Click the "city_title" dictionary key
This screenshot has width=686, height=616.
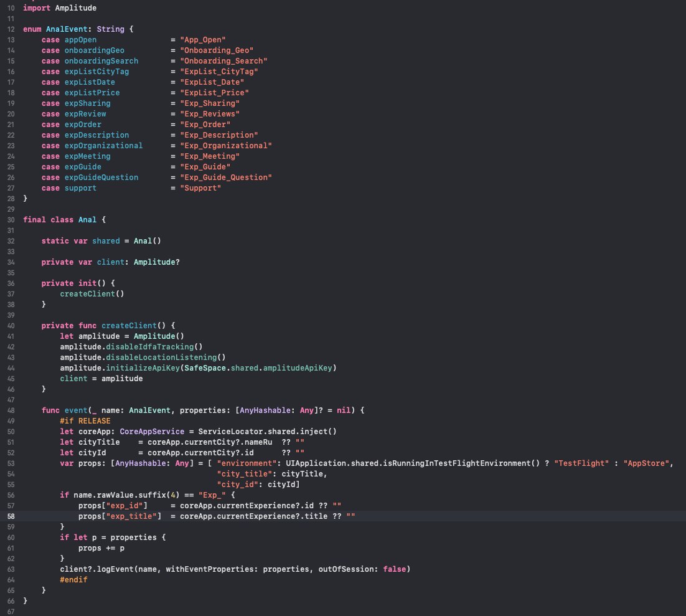coord(245,474)
